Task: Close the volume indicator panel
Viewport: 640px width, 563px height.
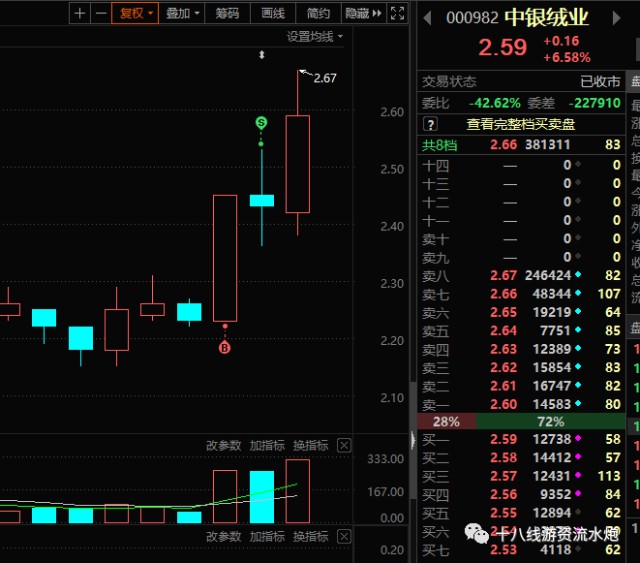Action: (344, 445)
